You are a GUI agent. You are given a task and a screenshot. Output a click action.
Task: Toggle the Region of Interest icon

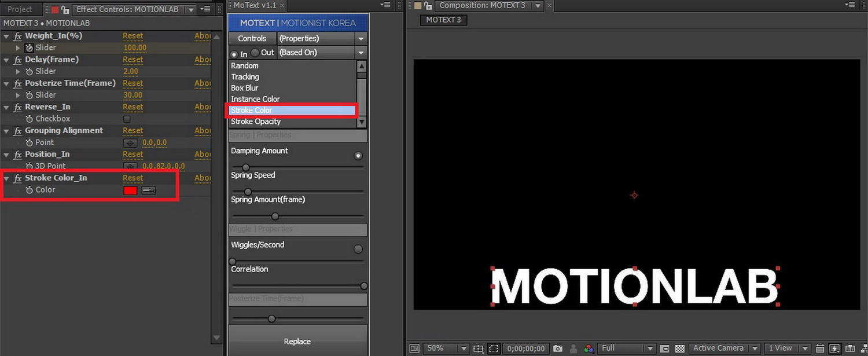click(x=493, y=348)
